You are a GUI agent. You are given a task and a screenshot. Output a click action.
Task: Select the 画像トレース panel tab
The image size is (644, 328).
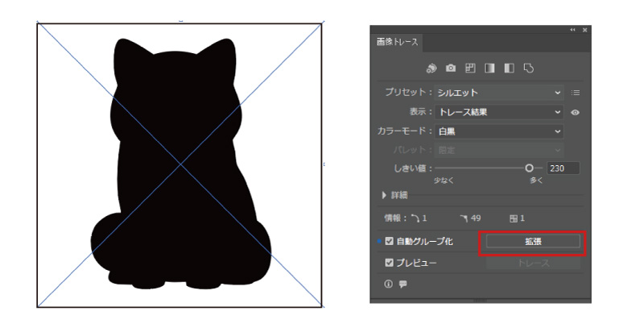[x=397, y=43]
